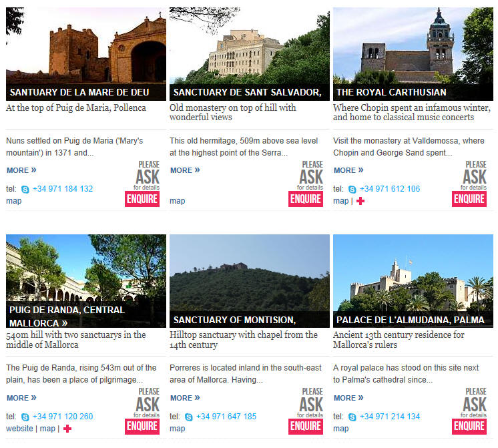Image resolution: width=498 pixels, height=448 pixels.
Task: Click Skype icon beside +34 971 184 132
Action: (x=25, y=190)
